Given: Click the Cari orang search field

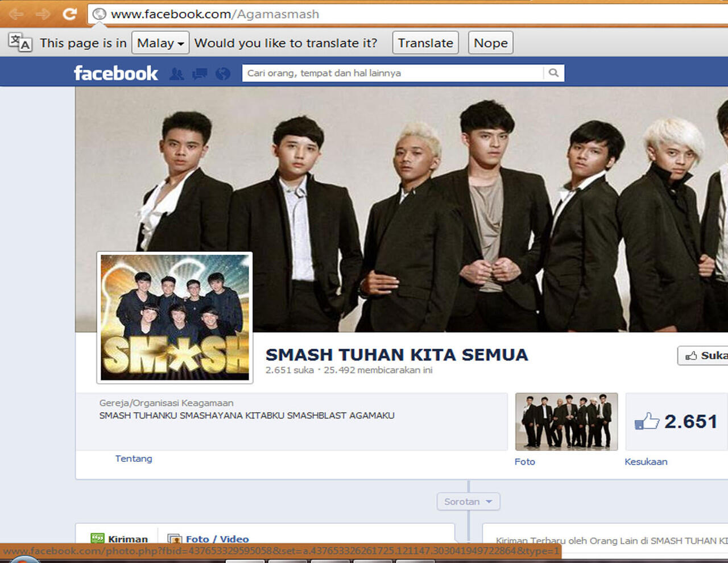Looking at the screenshot, I should [x=392, y=73].
